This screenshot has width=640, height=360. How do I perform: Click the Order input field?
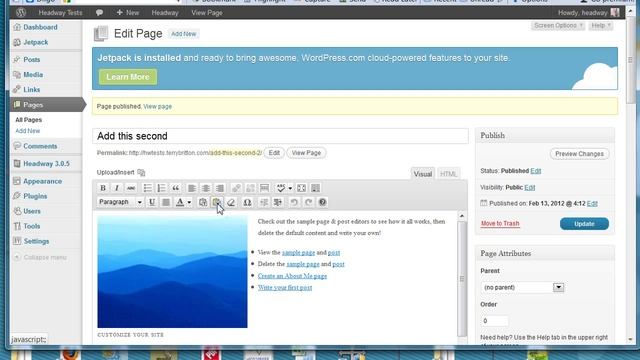(x=494, y=321)
